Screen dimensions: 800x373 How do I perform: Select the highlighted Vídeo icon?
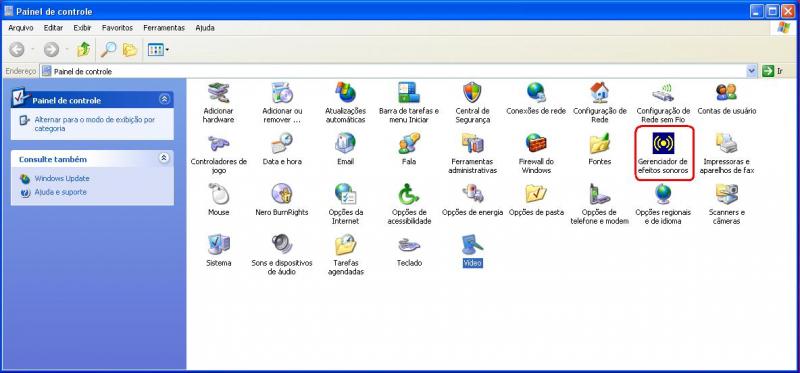click(x=472, y=251)
